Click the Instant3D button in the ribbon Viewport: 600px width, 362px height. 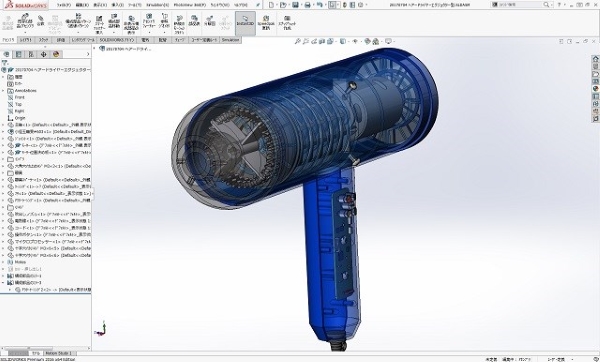245,23
